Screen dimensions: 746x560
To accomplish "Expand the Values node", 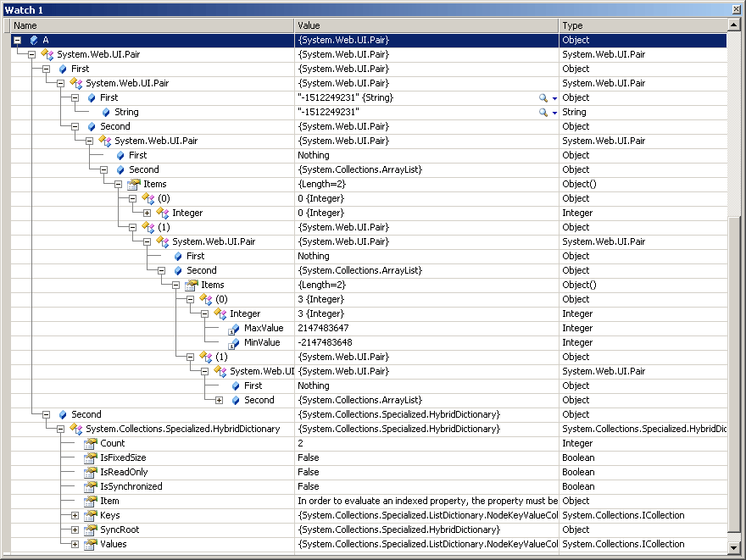I will [75, 544].
